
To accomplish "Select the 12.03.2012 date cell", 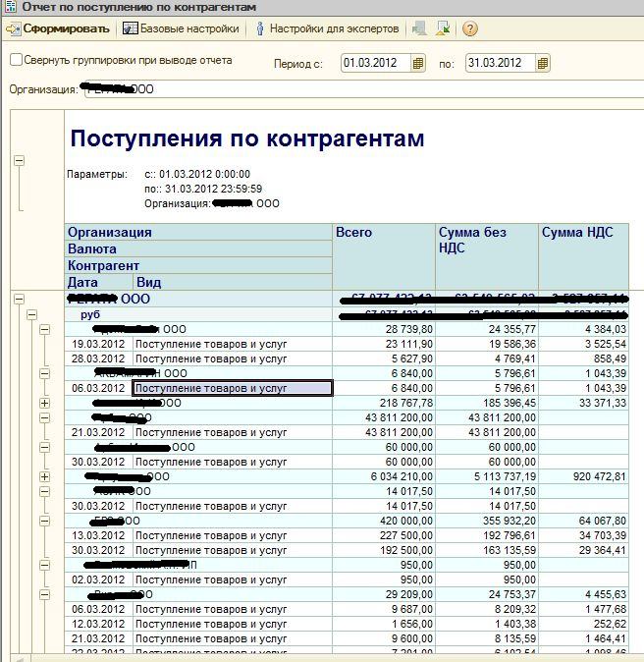I will [x=99, y=624].
